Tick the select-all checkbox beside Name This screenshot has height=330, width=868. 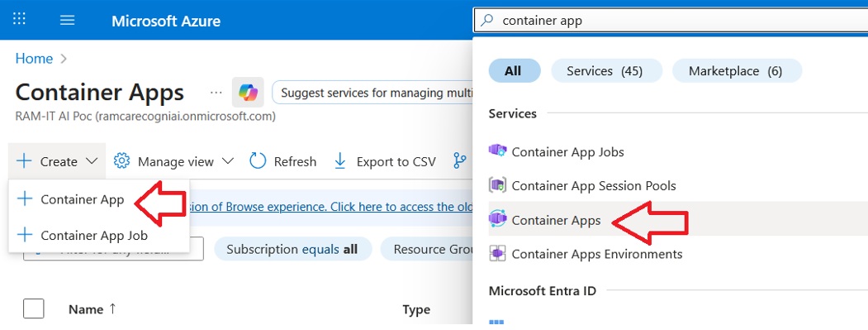(x=33, y=308)
